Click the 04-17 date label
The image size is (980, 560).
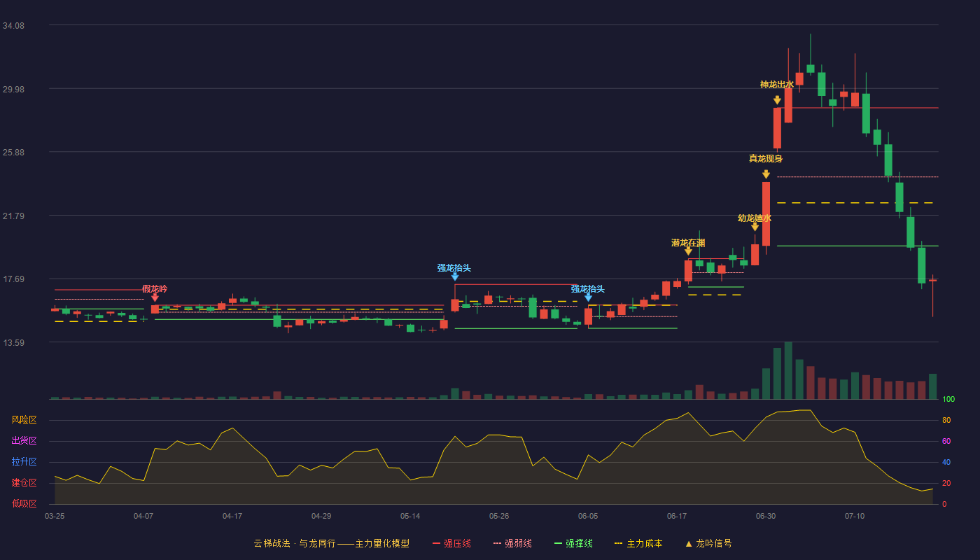[x=232, y=516]
